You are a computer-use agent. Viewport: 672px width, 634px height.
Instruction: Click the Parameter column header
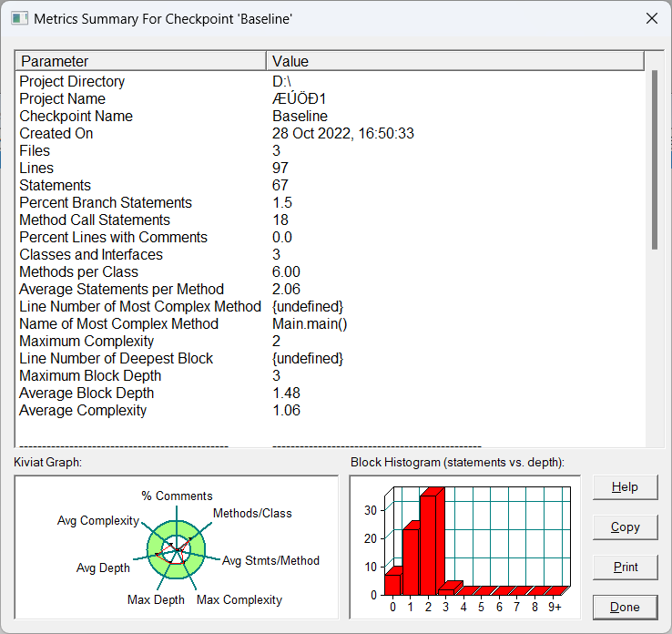coord(140,61)
